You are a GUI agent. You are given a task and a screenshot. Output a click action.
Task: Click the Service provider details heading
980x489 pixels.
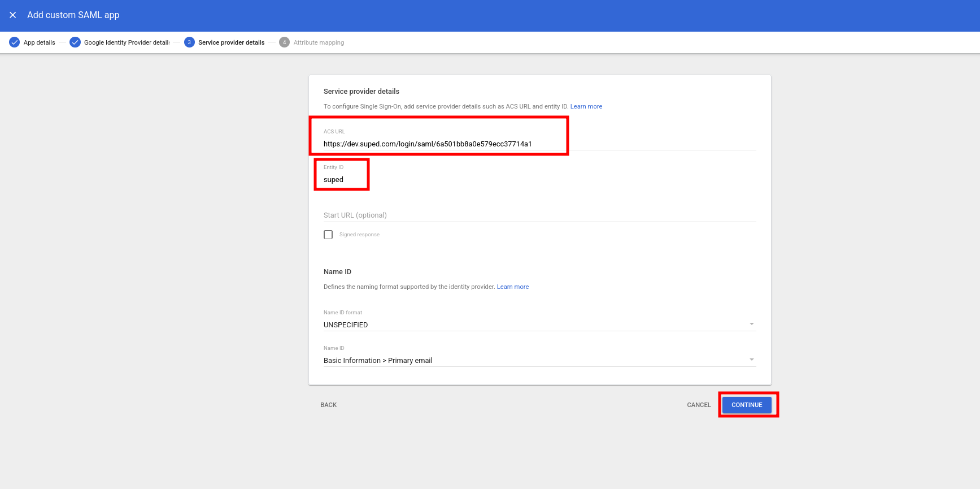pos(361,91)
